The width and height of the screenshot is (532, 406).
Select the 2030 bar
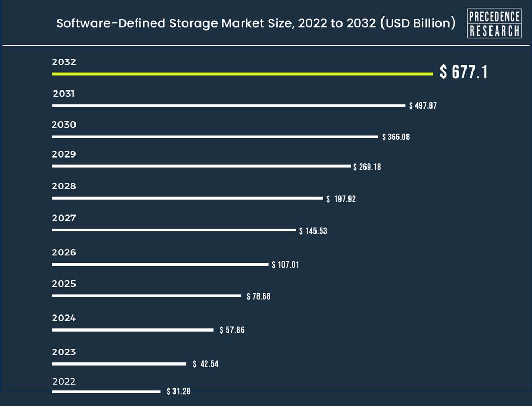tap(215, 136)
